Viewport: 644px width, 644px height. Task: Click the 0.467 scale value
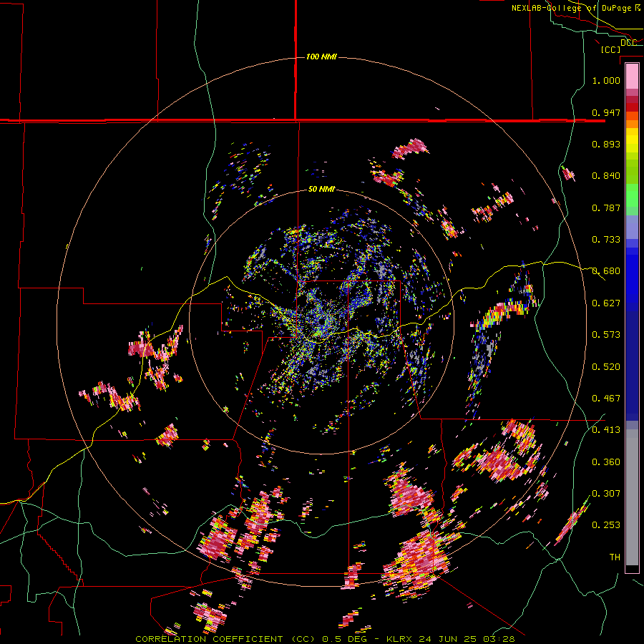point(606,399)
